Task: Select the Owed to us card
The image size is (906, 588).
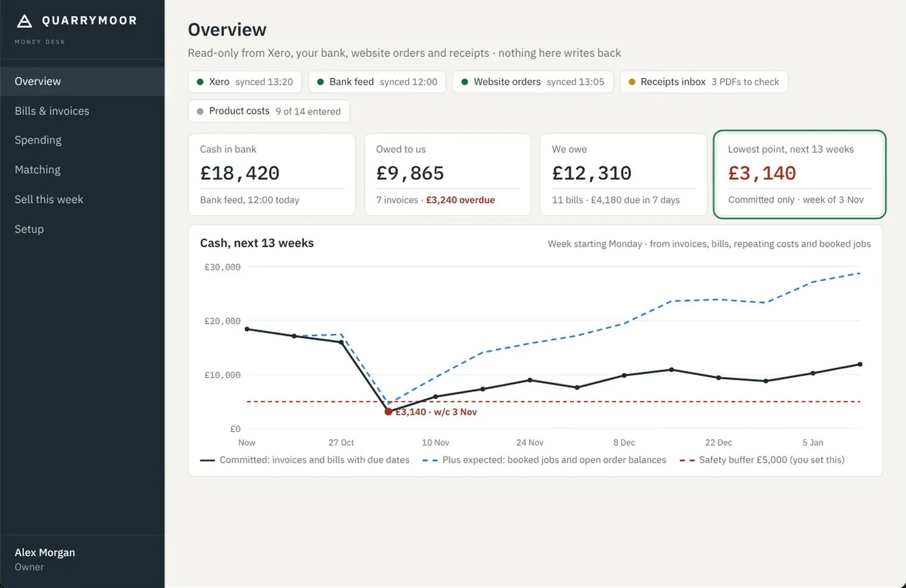Action: click(x=448, y=175)
